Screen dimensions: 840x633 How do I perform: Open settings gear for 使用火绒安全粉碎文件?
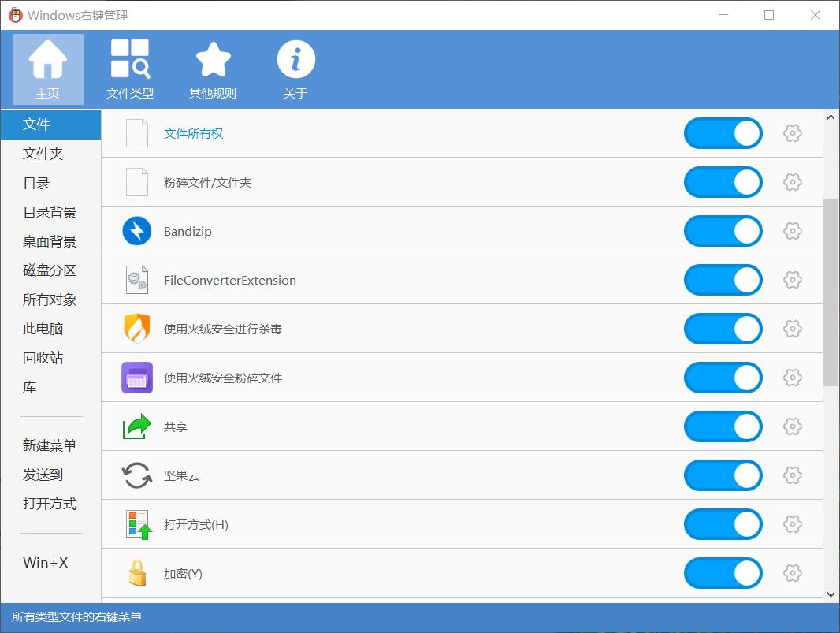coord(792,378)
